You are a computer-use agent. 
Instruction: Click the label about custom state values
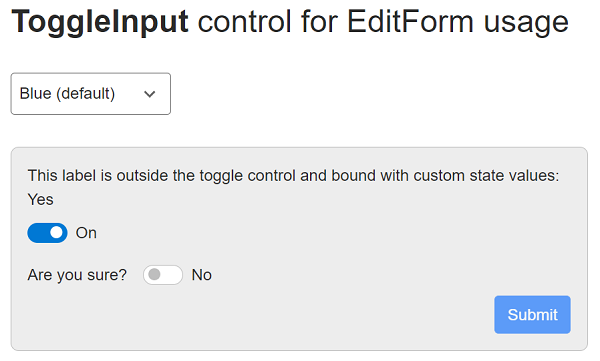click(x=293, y=176)
